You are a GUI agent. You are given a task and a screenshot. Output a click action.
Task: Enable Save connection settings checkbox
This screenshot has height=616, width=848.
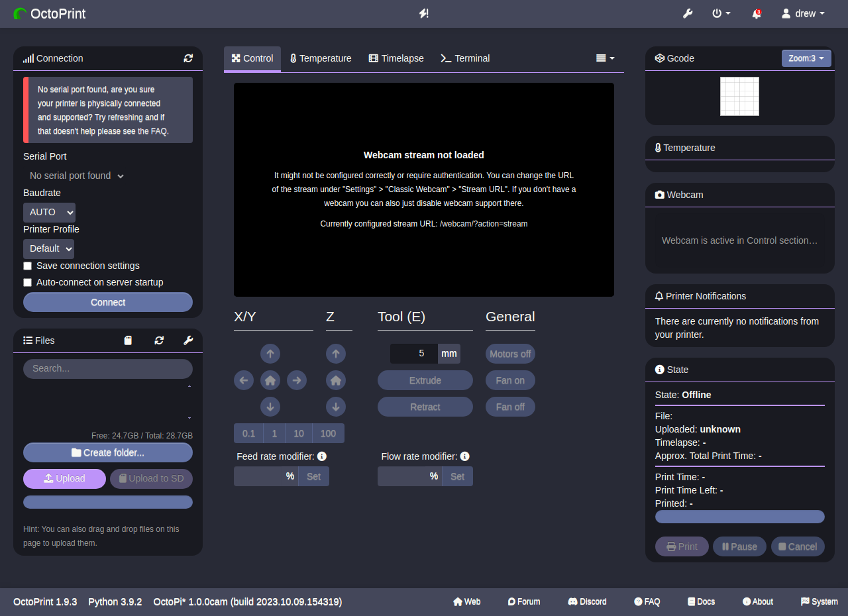click(28, 266)
